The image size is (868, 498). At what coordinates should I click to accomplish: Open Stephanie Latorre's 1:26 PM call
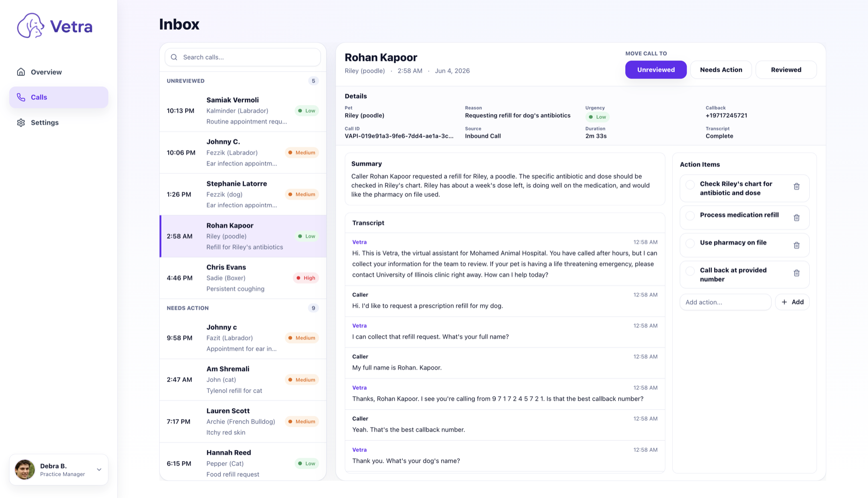pos(243,194)
